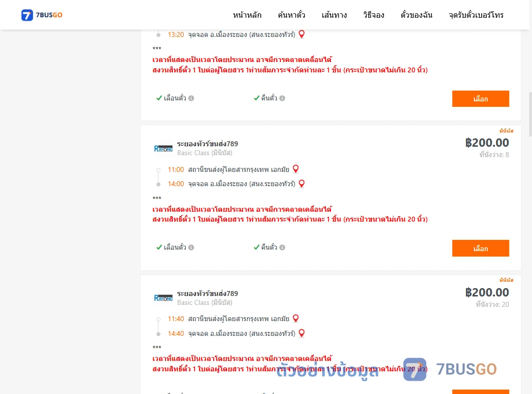The height and width of the screenshot is (394, 532).
Task: Click Rayong Tour logo on 11:40 trip
Action: 163,298
